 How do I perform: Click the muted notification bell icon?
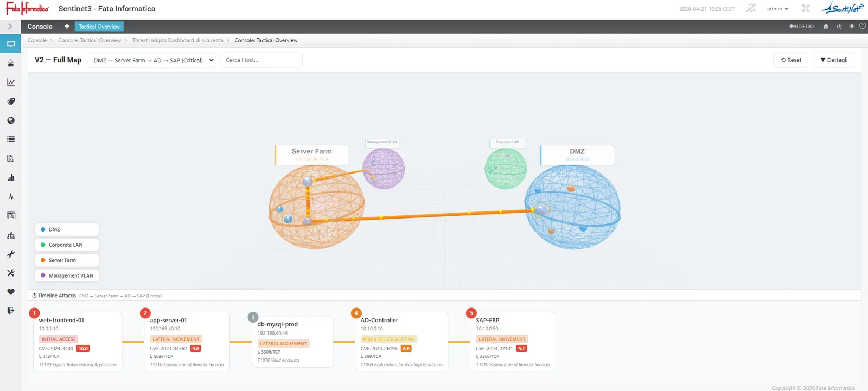(x=751, y=8)
